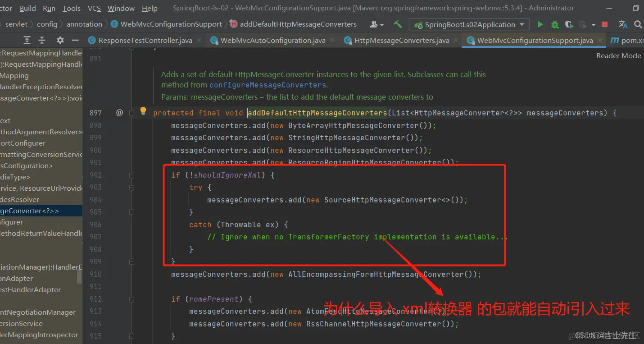
Task: Fold the if block at line 902
Action: click(132, 175)
